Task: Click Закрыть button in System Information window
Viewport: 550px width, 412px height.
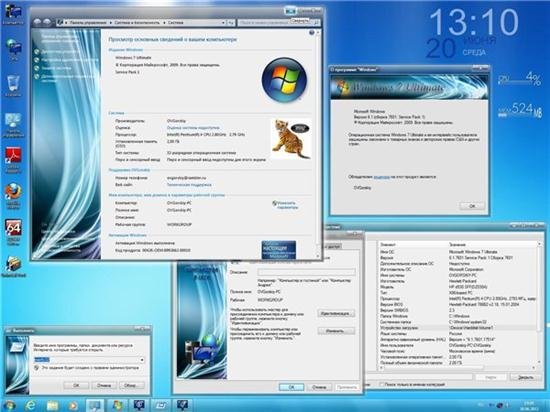Action: [526, 377]
